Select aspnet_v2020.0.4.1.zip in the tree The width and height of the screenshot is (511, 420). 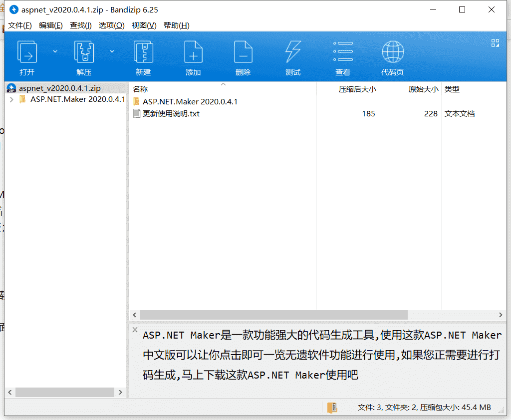pos(60,88)
